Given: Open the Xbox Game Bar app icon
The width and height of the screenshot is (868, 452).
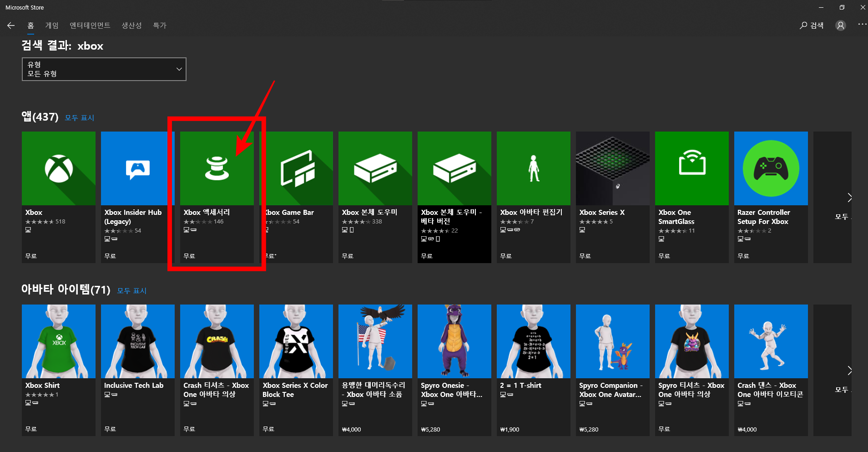Looking at the screenshot, I should (x=296, y=168).
